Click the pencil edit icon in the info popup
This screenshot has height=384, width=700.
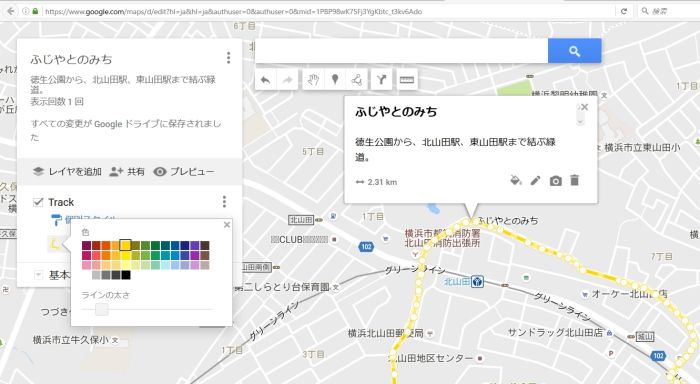click(535, 180)
